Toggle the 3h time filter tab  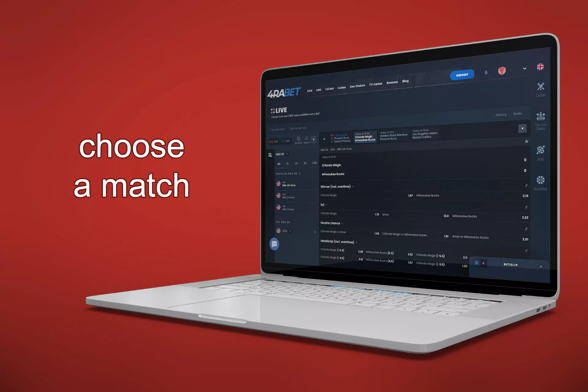coord(296,164)
